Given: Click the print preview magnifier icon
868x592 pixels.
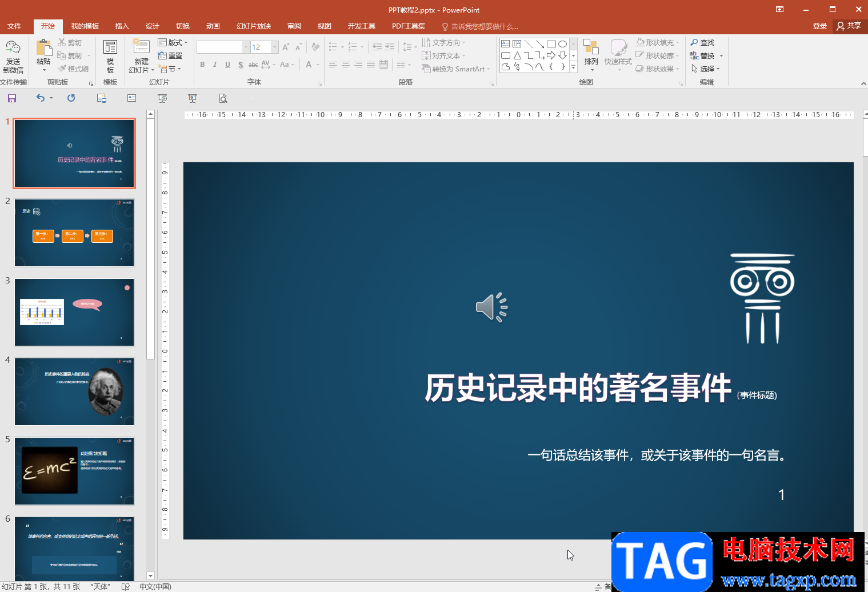Looking at the screenshot, I should (223, 98).
